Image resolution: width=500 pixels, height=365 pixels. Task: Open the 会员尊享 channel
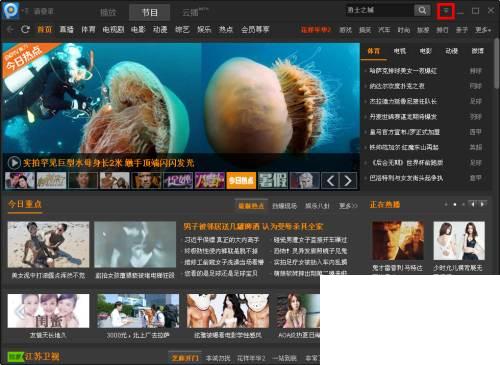coord(255,29)
